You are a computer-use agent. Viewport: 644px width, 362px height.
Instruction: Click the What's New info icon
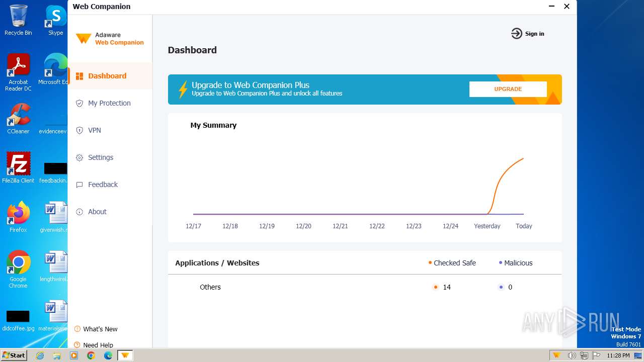[77, 329]
